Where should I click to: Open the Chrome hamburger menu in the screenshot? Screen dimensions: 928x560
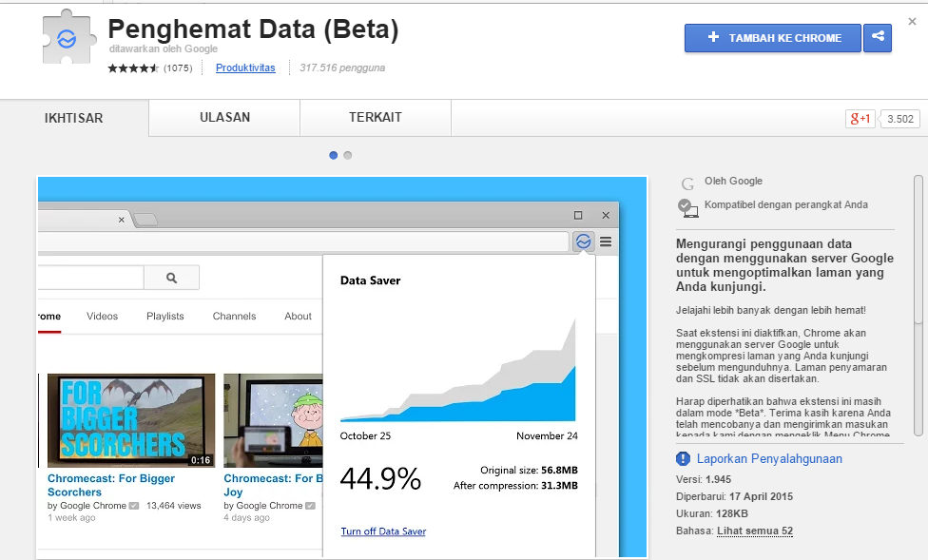[x=606, y=241]
